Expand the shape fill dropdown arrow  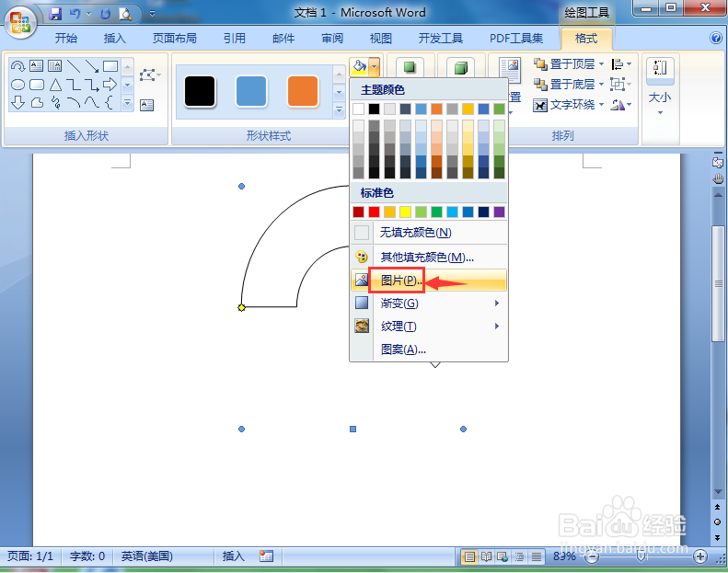(x=375, y=66)
